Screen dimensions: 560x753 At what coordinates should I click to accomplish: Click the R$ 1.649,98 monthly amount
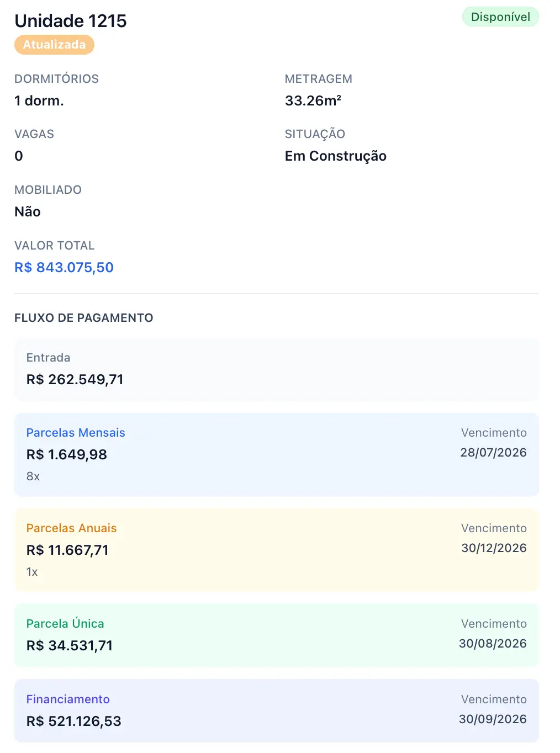click(x=67, y=454)
